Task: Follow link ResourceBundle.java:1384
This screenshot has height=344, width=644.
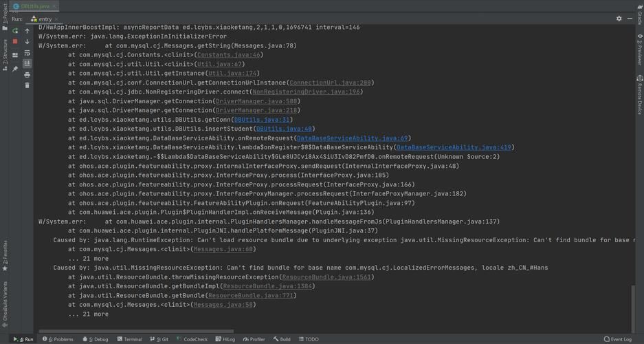Action: tap(267, 286)
